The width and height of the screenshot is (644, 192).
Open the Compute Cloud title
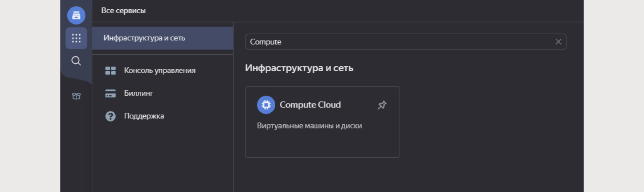(310, 105)
